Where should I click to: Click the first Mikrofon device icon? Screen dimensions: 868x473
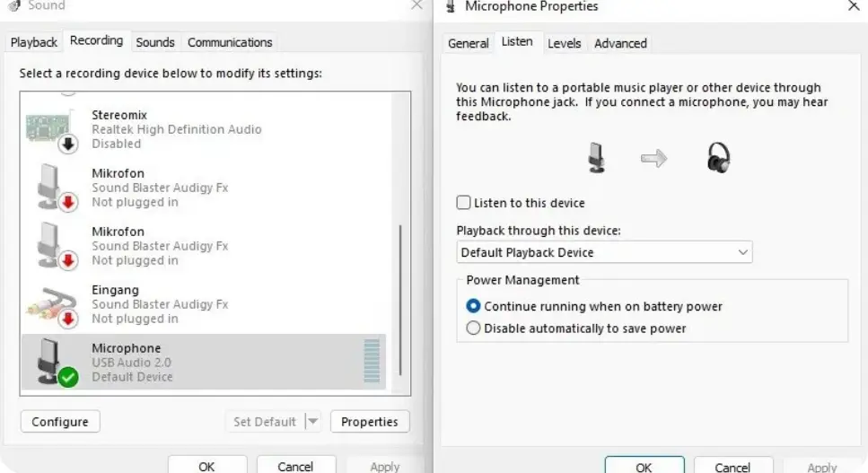click(54, 188)
